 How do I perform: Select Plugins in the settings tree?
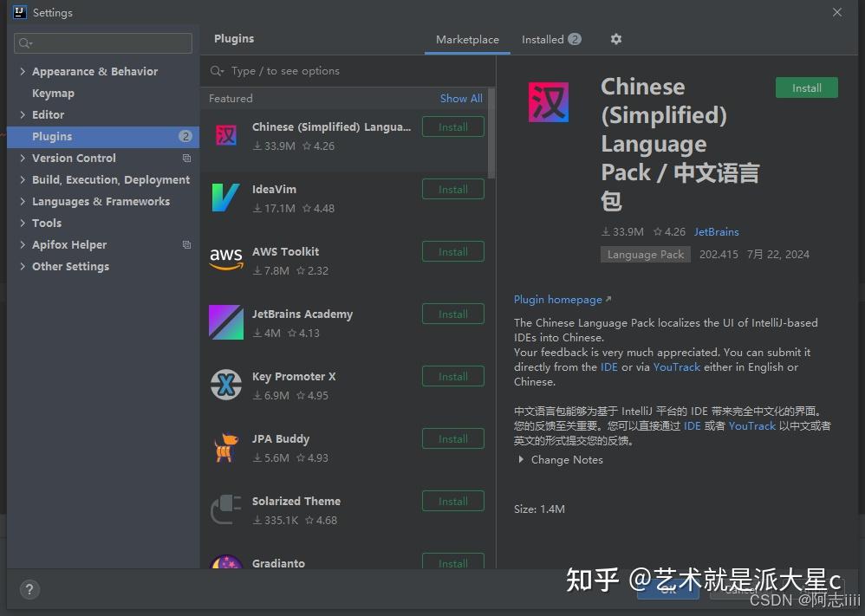click(103, 137)
